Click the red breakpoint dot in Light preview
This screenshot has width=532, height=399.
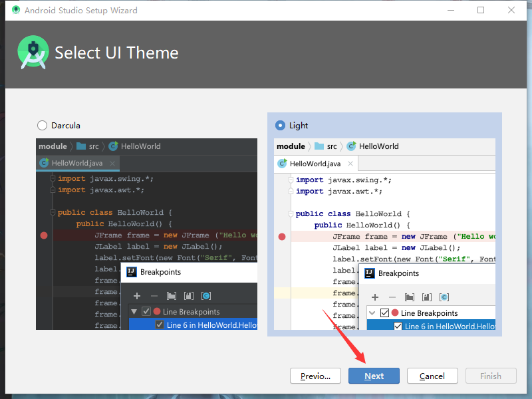click(282, 237)
